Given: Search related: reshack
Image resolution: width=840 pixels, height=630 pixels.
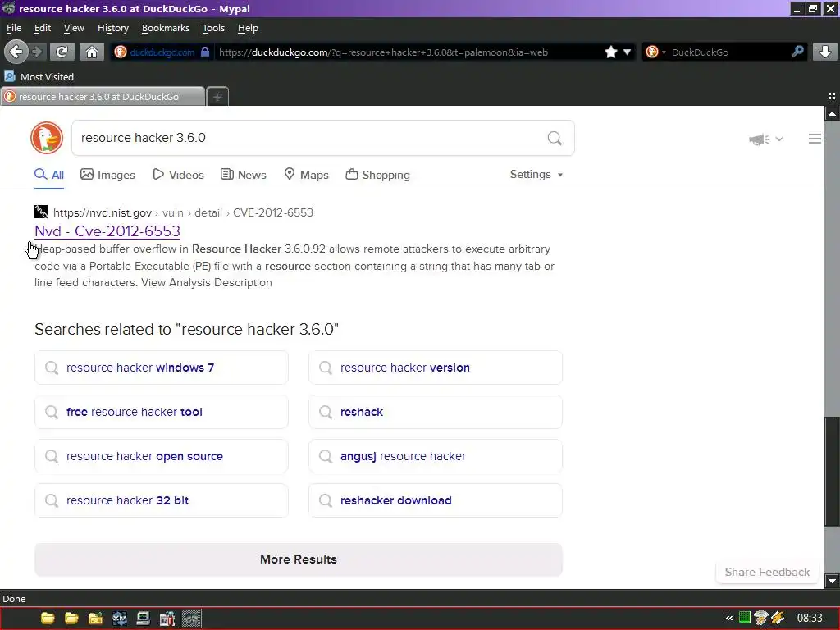Looking at the screenshot, I should pos(436,412).
